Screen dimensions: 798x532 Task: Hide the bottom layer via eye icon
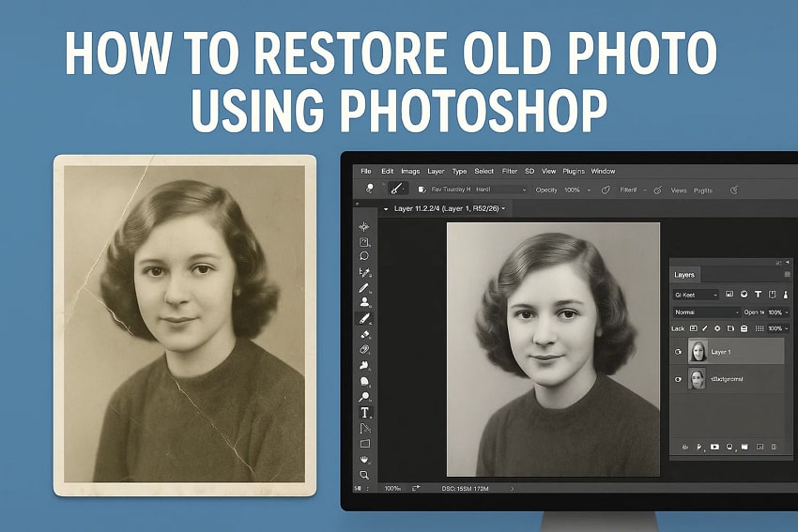[x=678, y=379]
